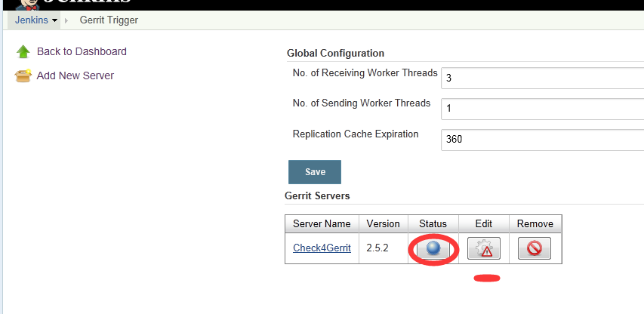
Task: Click the Global Configuration heading
Action: tap(335, 54)
